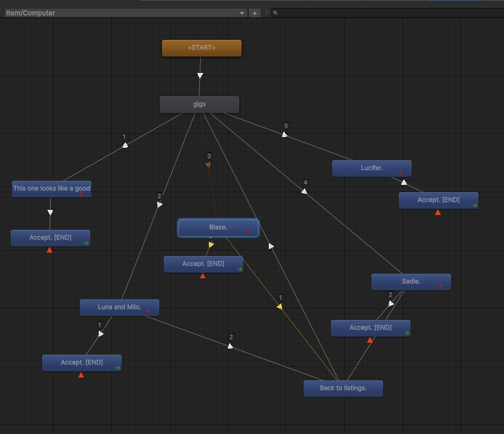This screenshot has height=434, width=504.
Task: Click green arrow on Accept. [END] under Lucifer.
Action: click(x=475, y=205)
